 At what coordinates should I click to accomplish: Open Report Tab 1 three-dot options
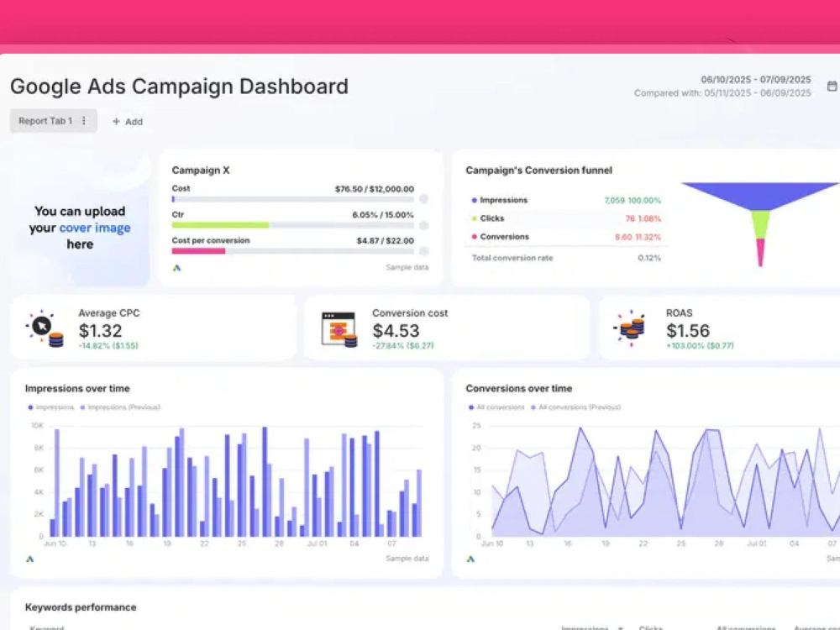(83, 120)
